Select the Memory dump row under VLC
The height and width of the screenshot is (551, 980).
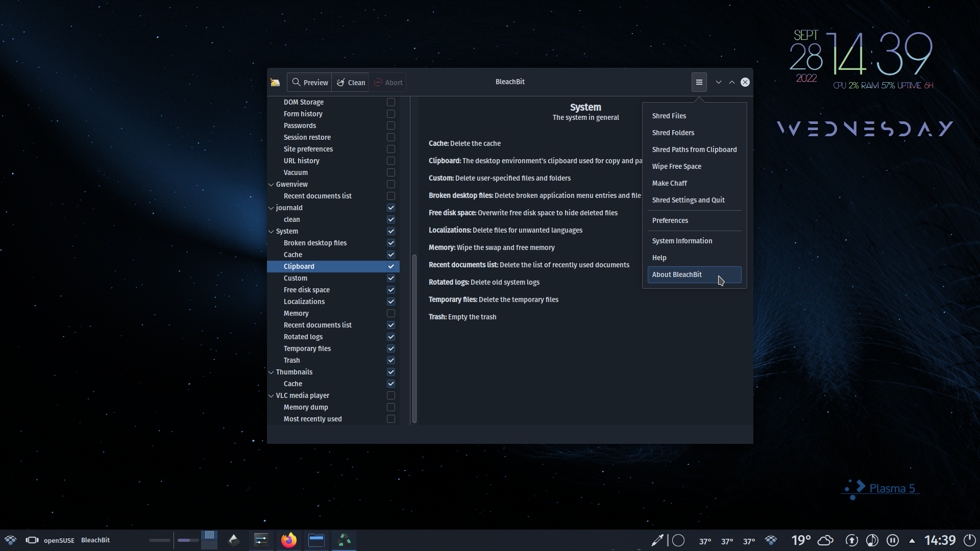point(333,407)
